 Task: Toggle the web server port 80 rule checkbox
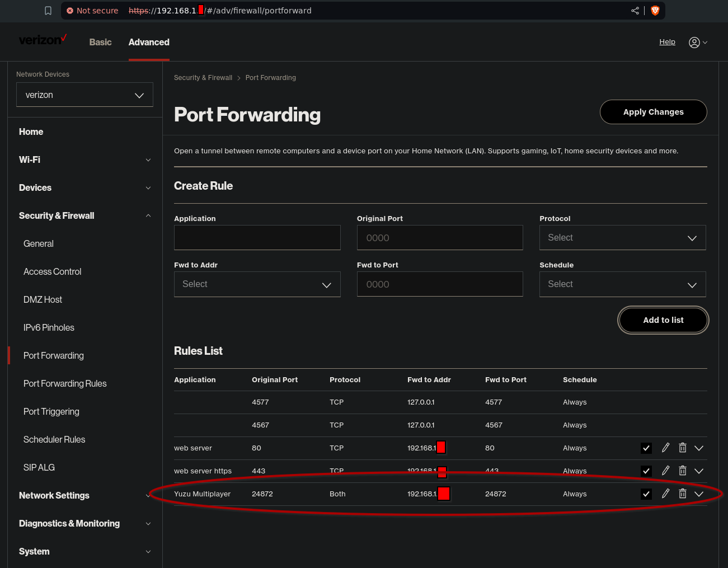(646, 448)
